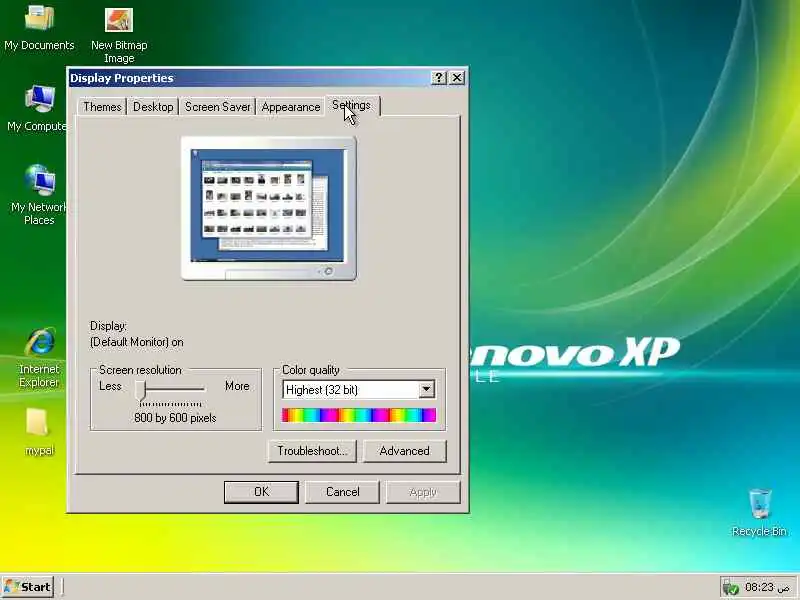
Task: Open the Color quality dropdown arrow
Action: click(427, 389)
